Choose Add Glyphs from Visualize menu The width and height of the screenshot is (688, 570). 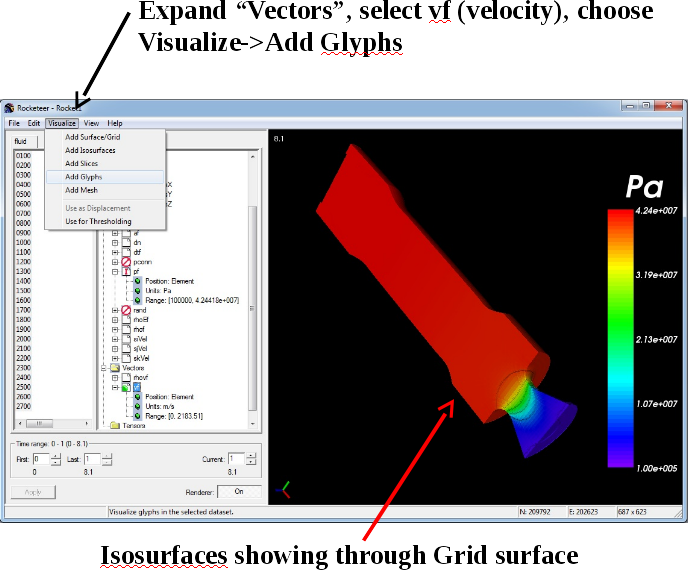point(105,177)
